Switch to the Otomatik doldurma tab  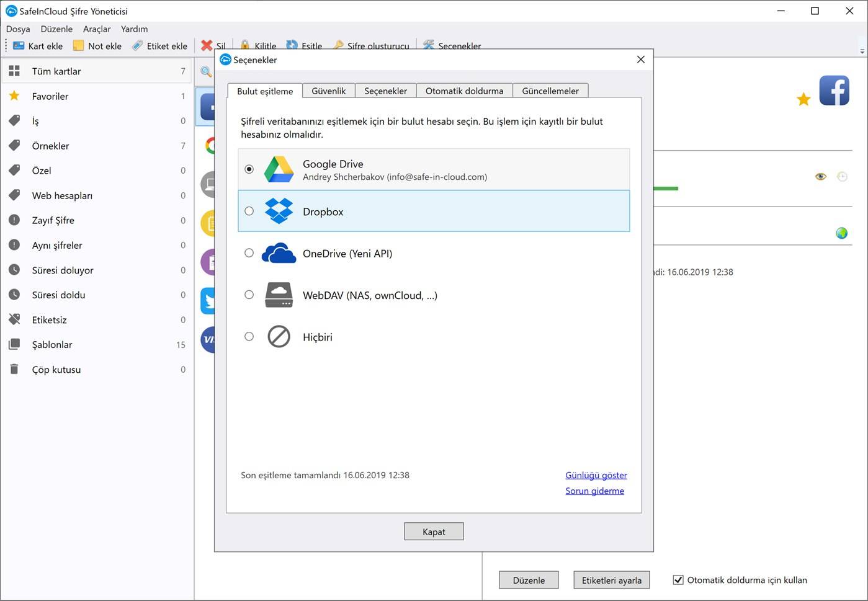(464, 91)
